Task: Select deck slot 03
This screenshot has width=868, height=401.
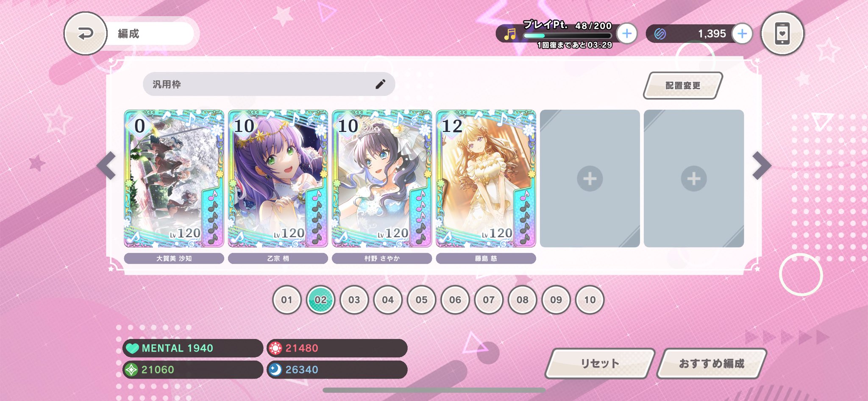Action: tap(354, 300)
